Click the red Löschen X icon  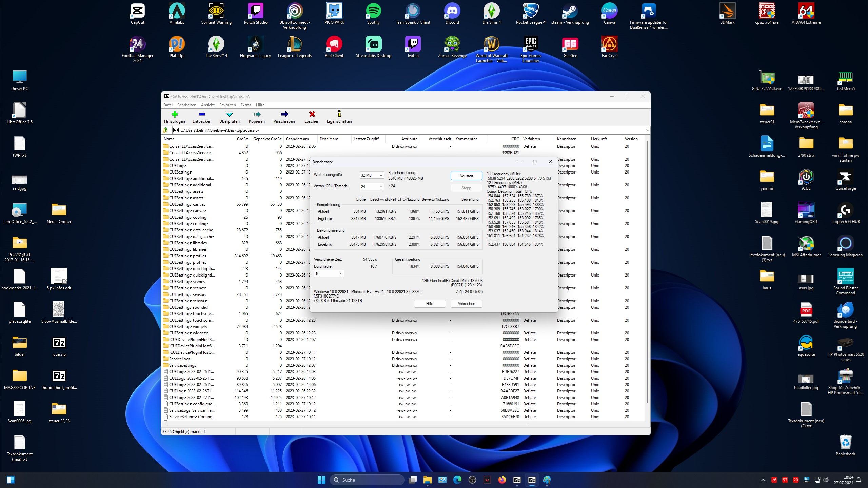[x=312, y=114]
